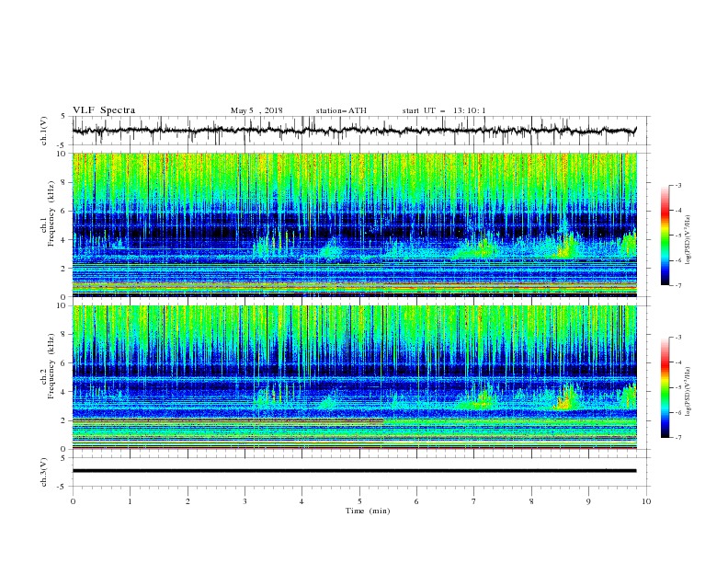Click the "ch.3(V)" axis label
The height and width of the screenshot is (563, 728).
tap(44, 472)
